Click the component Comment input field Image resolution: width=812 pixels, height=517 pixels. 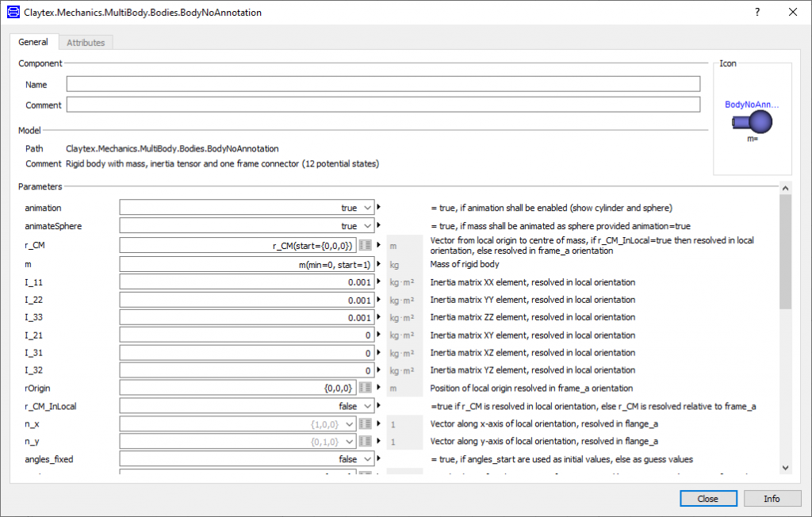383,105
